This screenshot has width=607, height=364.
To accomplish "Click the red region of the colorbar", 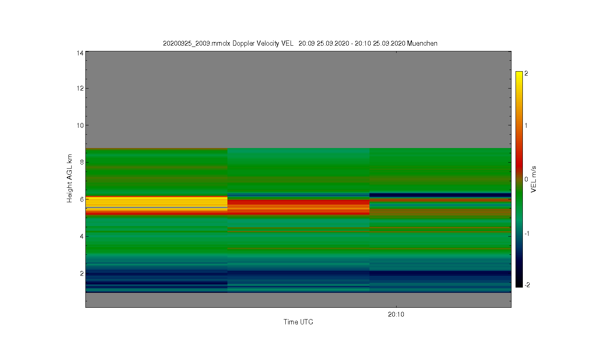I will 519,164.
